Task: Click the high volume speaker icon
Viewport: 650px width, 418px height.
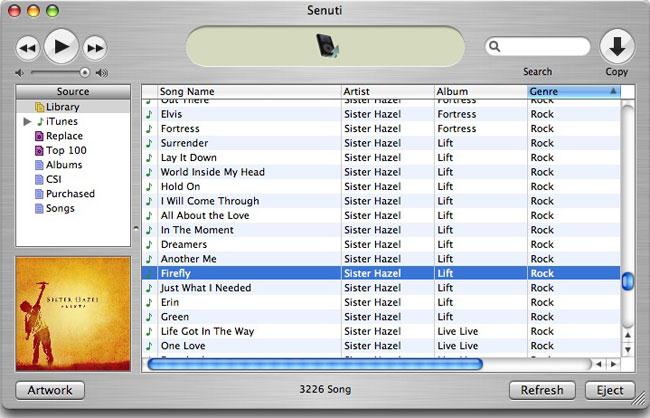Action: (x=102, y=73)
